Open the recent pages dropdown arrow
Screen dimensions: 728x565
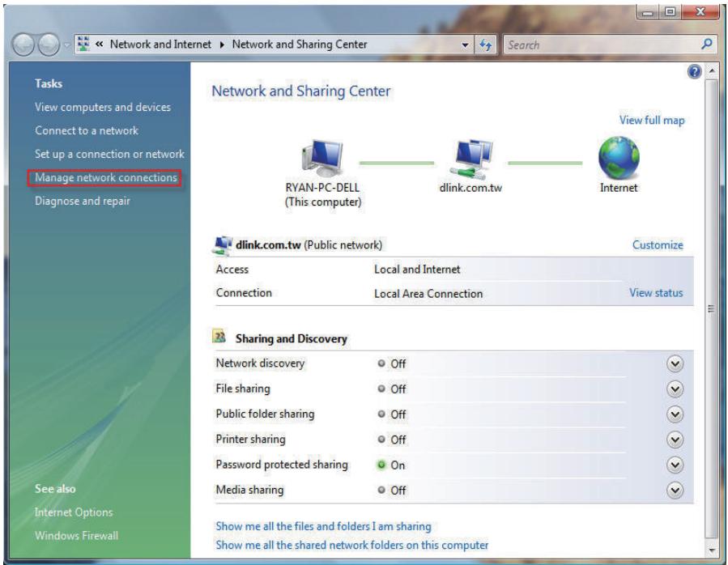(67, 45)
